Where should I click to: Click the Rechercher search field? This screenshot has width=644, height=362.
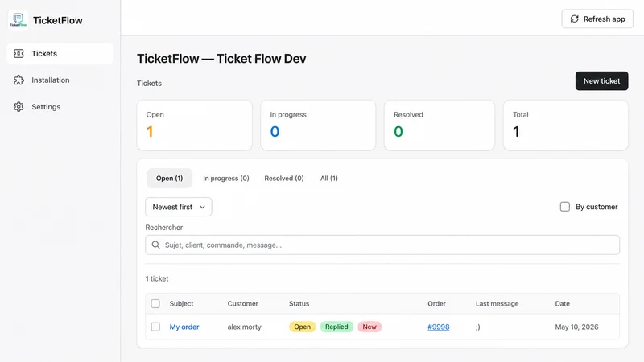click(382, 245)
